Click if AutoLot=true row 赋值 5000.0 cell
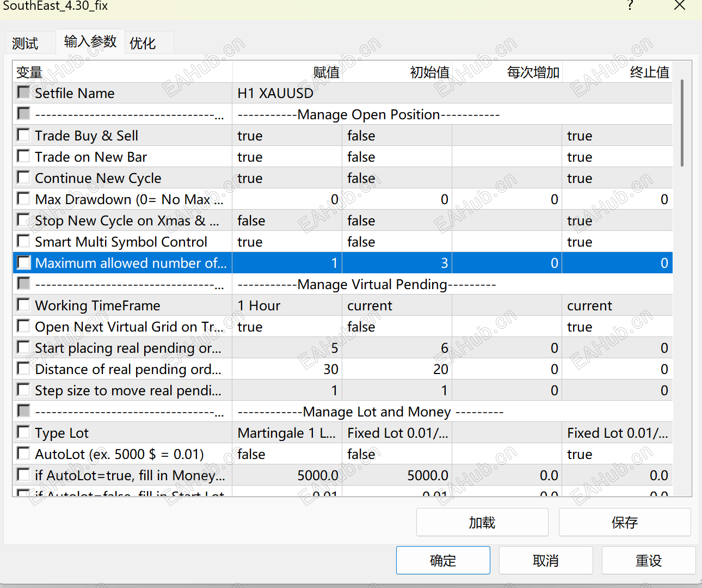The width and height of the screenshot is (702, 588). pyautogui.click(x=287, y=475)
